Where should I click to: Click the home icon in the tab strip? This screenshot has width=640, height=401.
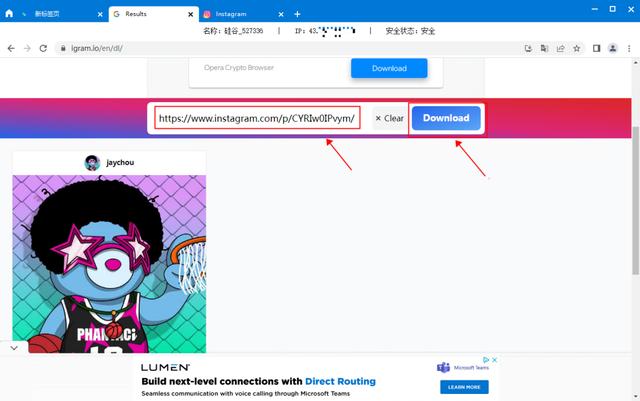[x=9, y=13]
